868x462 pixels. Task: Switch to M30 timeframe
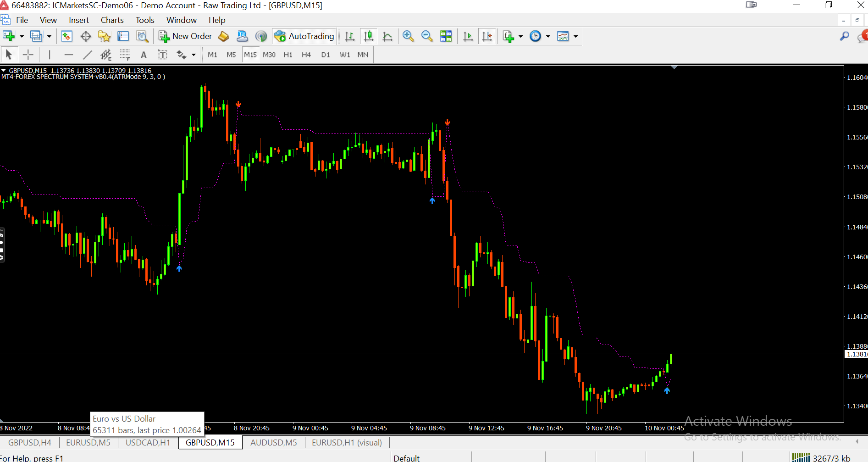[269, 55]
